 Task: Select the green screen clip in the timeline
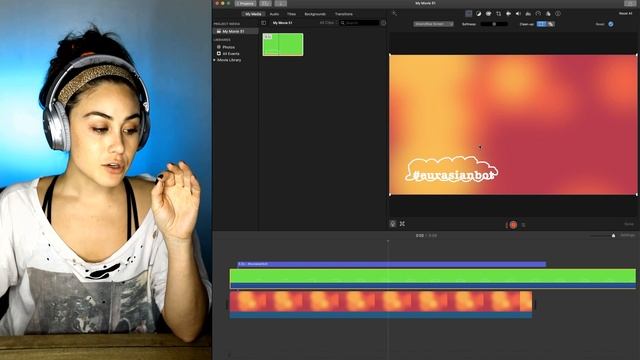point(433,278)
